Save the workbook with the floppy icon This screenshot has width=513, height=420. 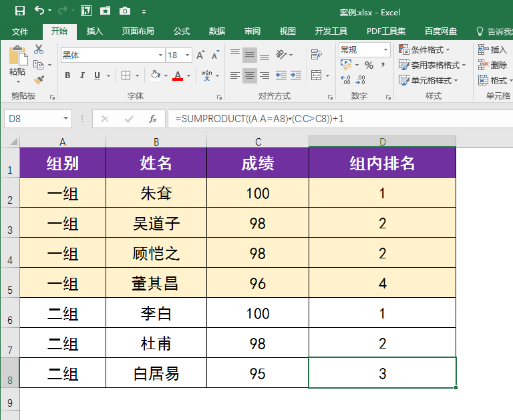pyautogui.click(x=20, y=11)
